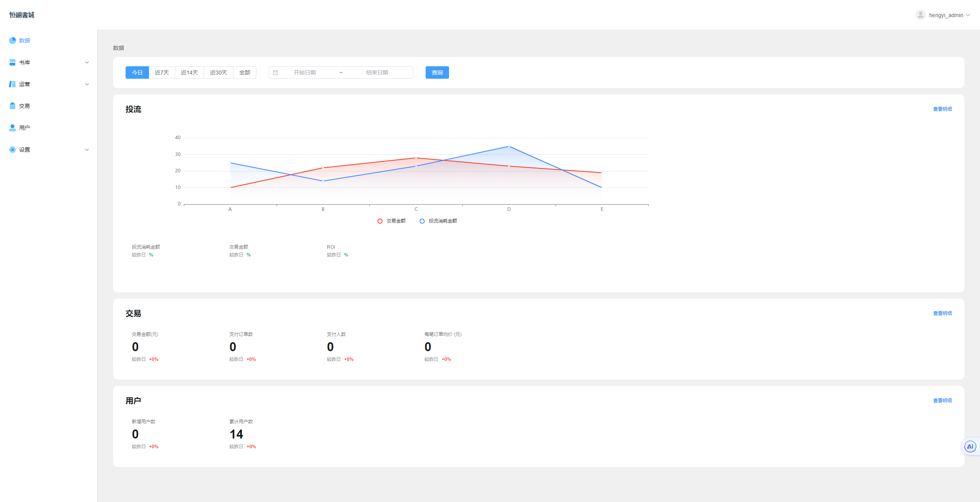980x502 pixels.
Task: Click the 书库 library sidebar icon
Action: 12,62
